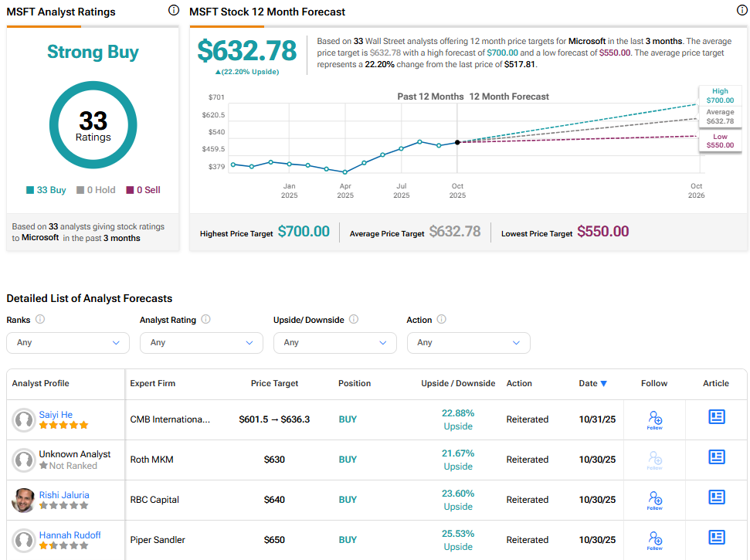Open the Action filter dropdown
The image size is (750, 560).
click(x=468, y=342)
